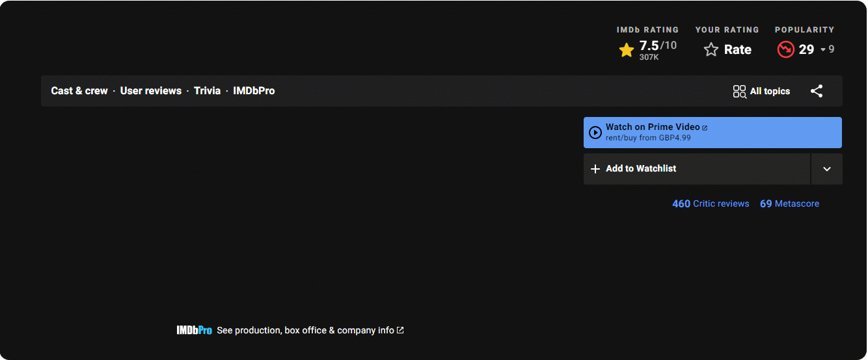
Task: Click the plus icon beside Add to Watchlist
Action: coord(595,169)
